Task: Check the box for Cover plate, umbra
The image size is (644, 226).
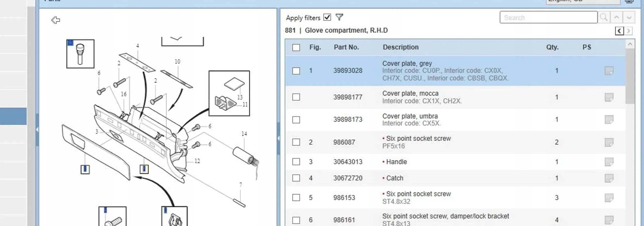Action: (296, 120)
